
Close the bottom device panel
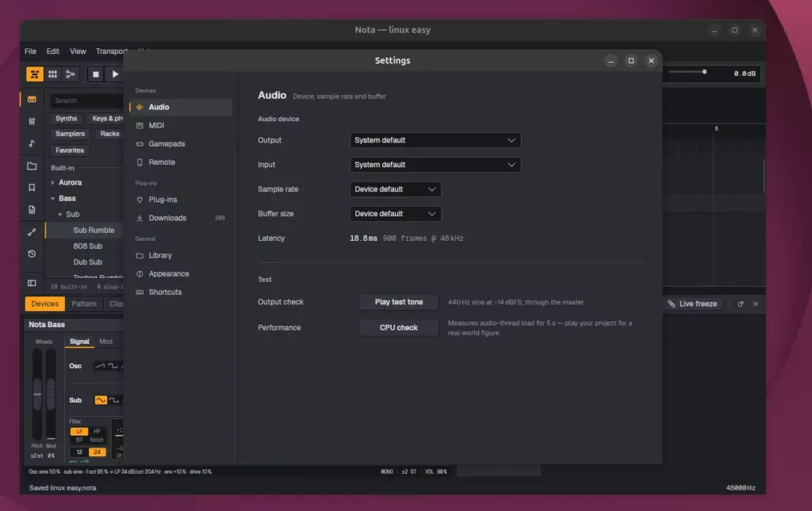tap(756, 304)
